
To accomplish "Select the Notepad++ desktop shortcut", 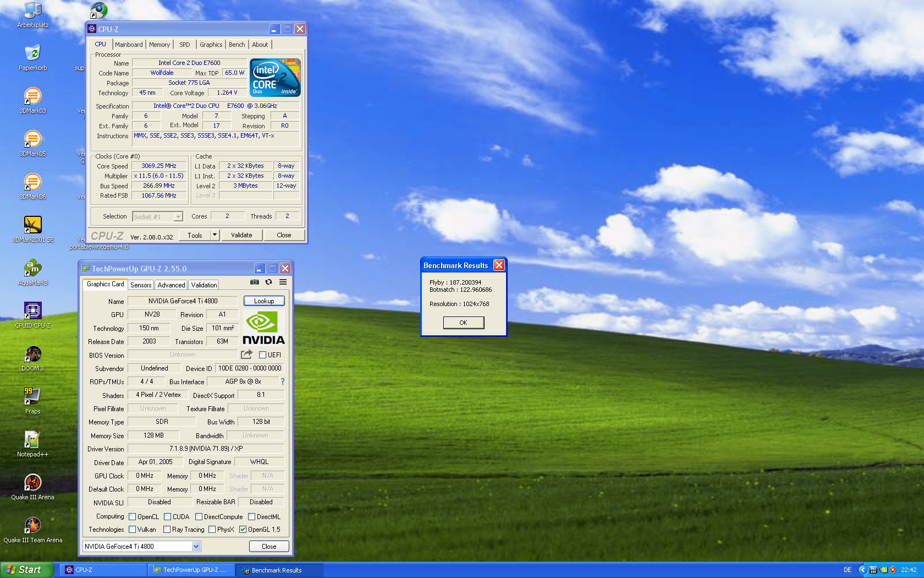I will [33, 444].
